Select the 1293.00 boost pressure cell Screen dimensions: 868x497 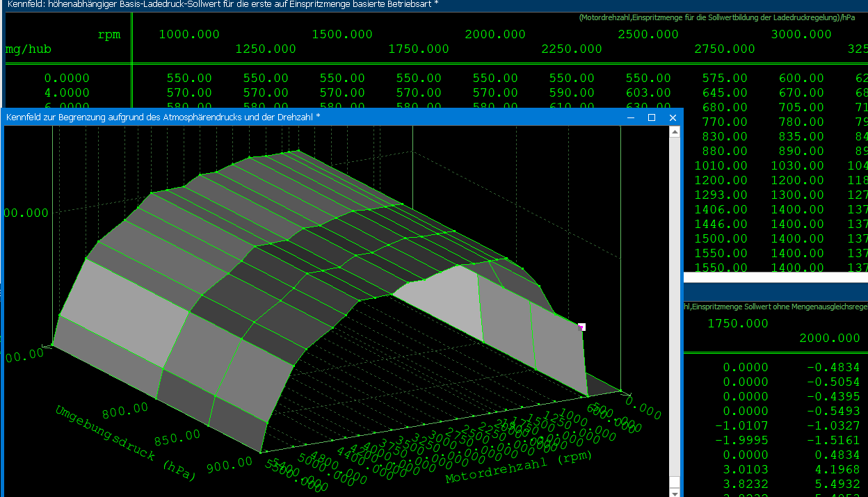(725, 195)
